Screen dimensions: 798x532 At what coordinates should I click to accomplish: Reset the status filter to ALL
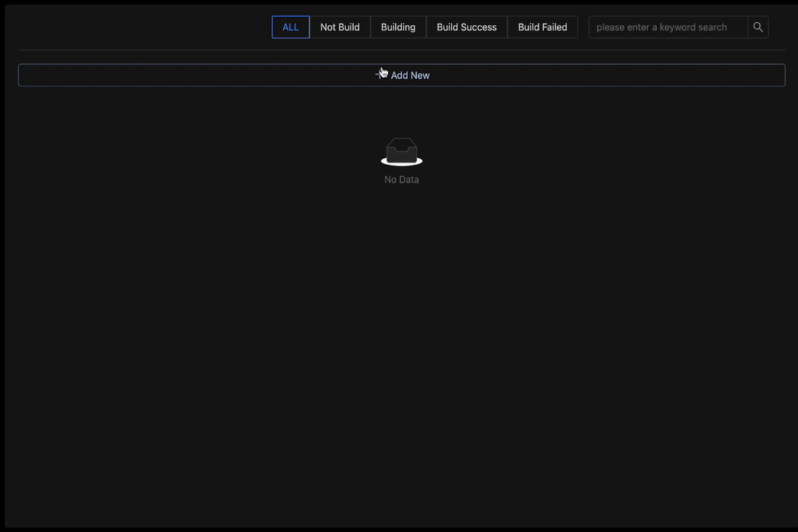[290, 27]
